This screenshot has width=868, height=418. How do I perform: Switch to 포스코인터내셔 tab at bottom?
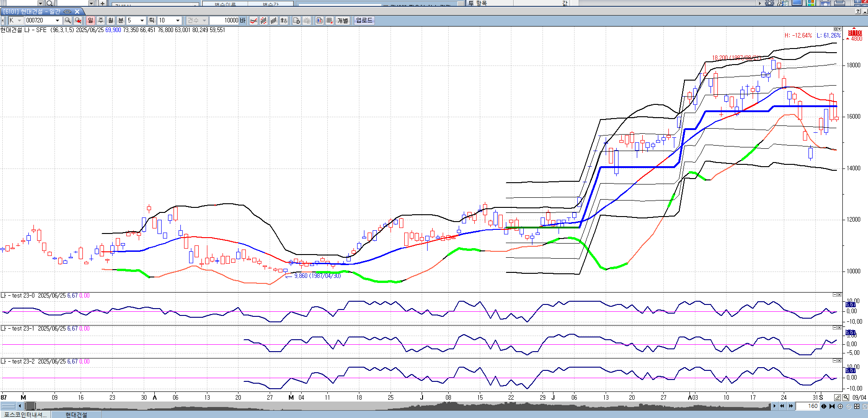(x=26, y=414)
